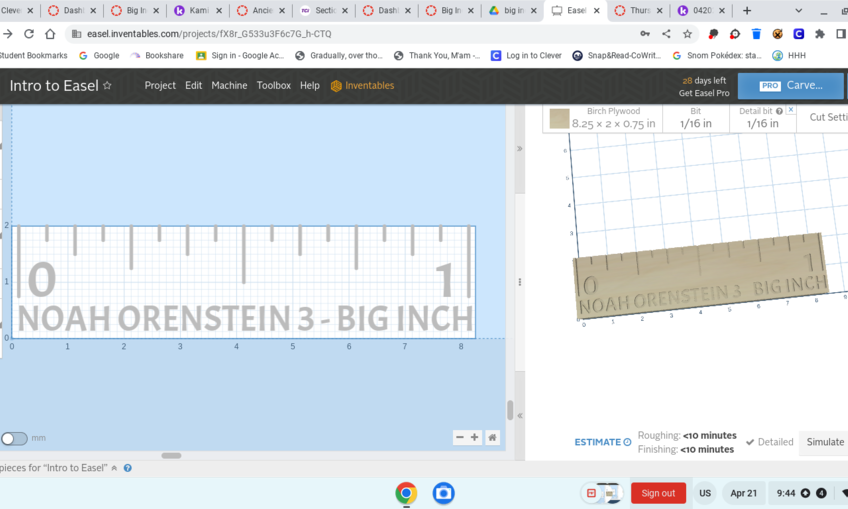Open Cut Settings panel
Image resolution: width=848 pixels, height=509 pixels.
pos(827,117)
